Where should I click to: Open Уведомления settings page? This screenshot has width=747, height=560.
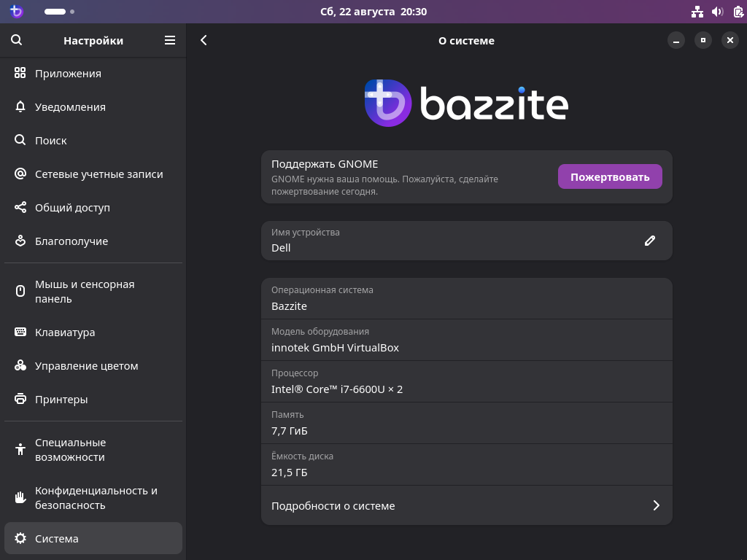click(x=93, y=106)
